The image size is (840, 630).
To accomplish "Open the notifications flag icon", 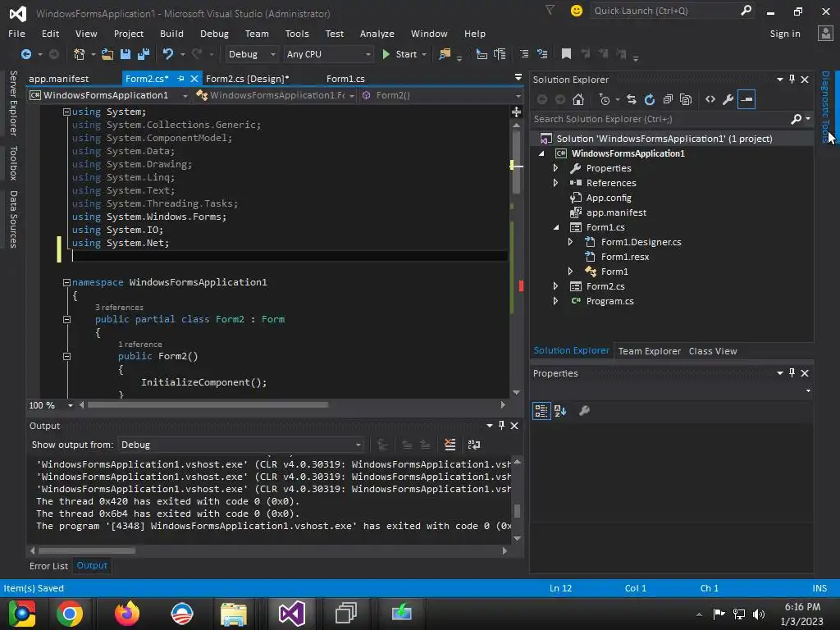I will [550, 10].
